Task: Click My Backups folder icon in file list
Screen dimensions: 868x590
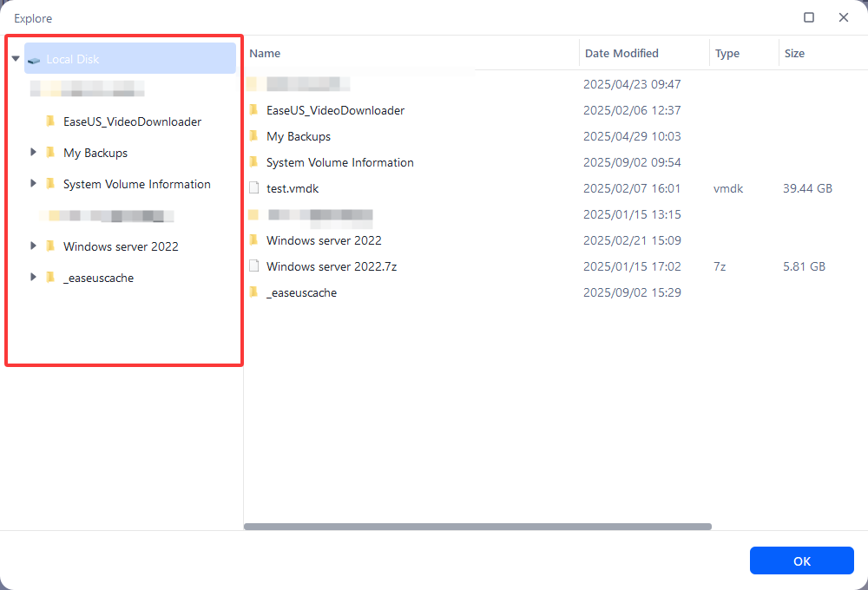Action: coord(253,136)
